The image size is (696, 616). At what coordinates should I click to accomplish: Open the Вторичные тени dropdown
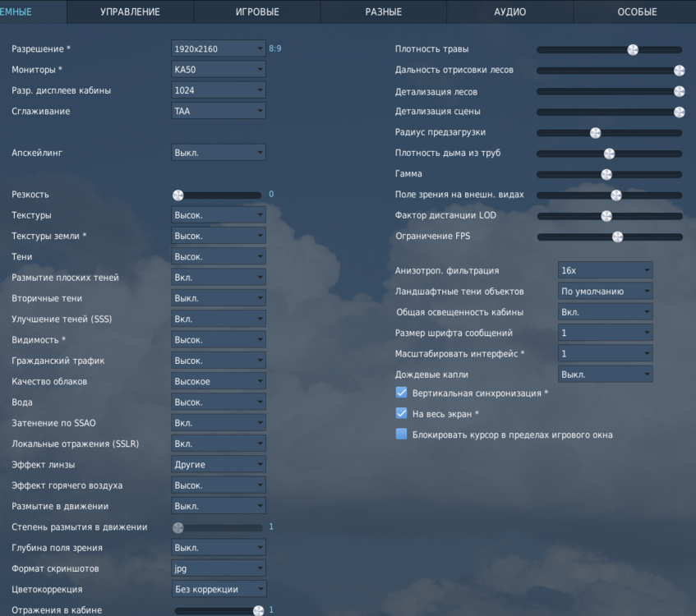click(x=219, y=298)
